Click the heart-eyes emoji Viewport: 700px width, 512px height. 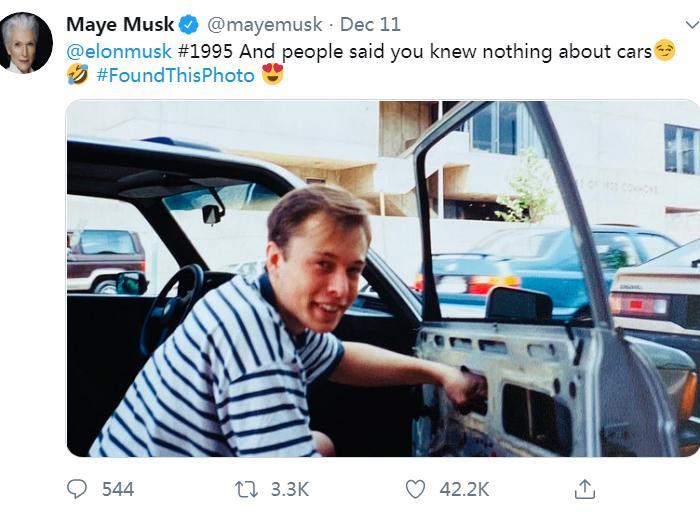coord(273,74)
